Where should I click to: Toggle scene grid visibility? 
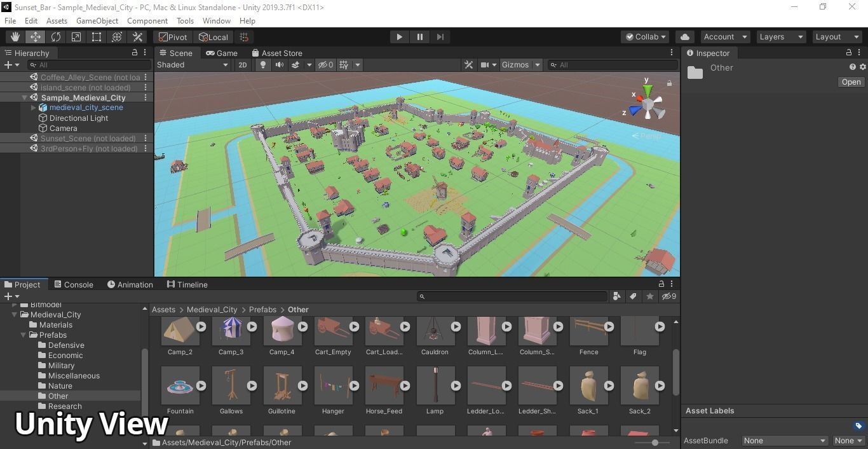[344, 65]
